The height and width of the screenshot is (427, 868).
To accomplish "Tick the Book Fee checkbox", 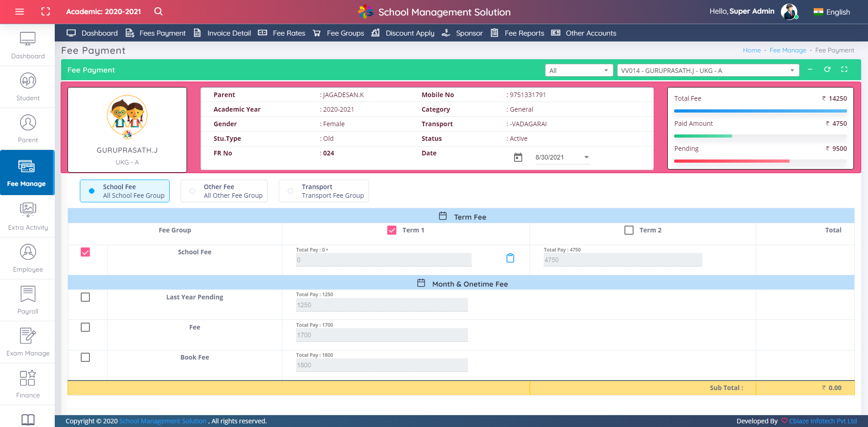I will coord(85,357).
